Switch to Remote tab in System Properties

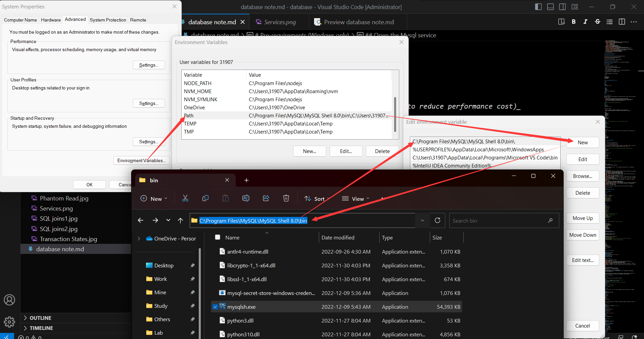[138, 20]
